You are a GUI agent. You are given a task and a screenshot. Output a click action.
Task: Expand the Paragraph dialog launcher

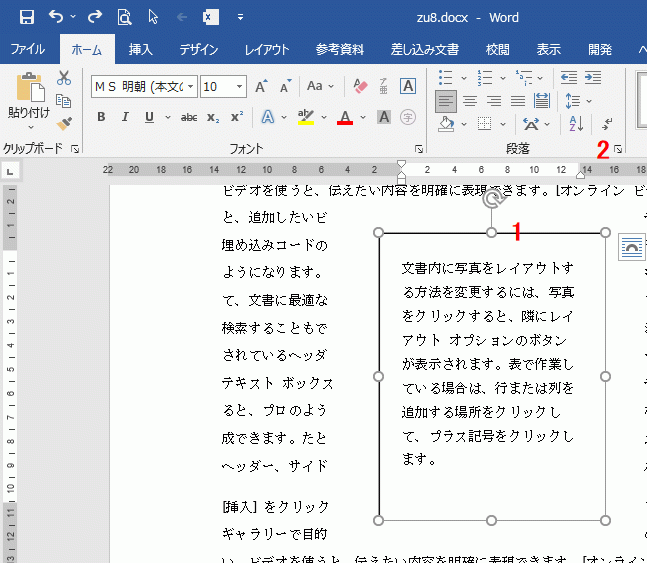click(617, 149)
